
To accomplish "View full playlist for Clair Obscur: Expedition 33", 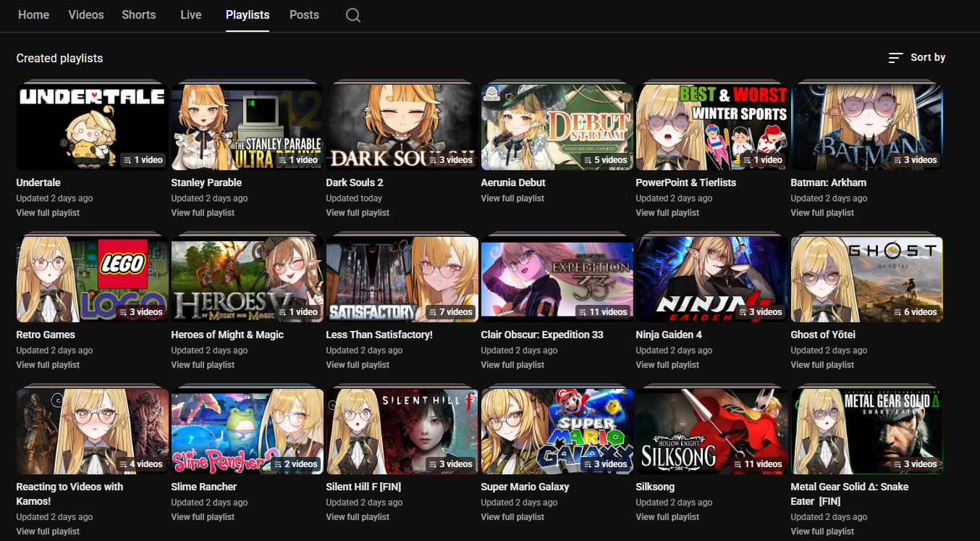I will pos(512,365).
